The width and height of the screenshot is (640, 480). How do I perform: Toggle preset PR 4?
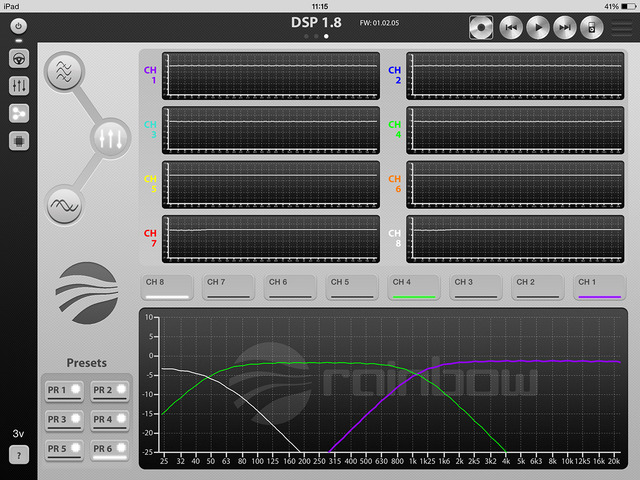pos(109,419)
